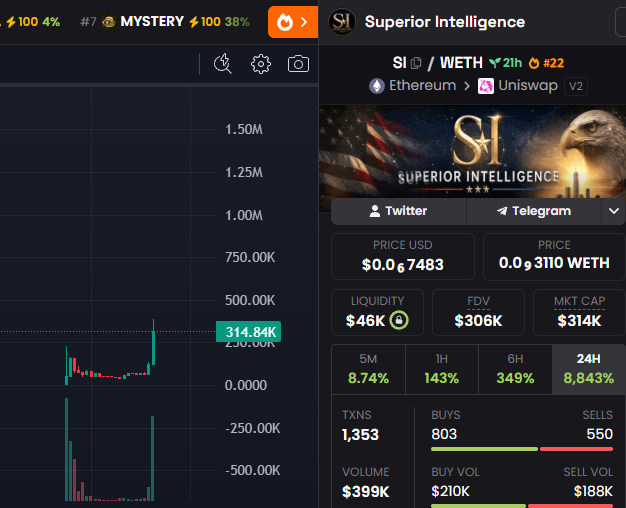Click the buys versus sells ratio bar
The width and height of the screenshot is (626, 508).
(522, 449)
